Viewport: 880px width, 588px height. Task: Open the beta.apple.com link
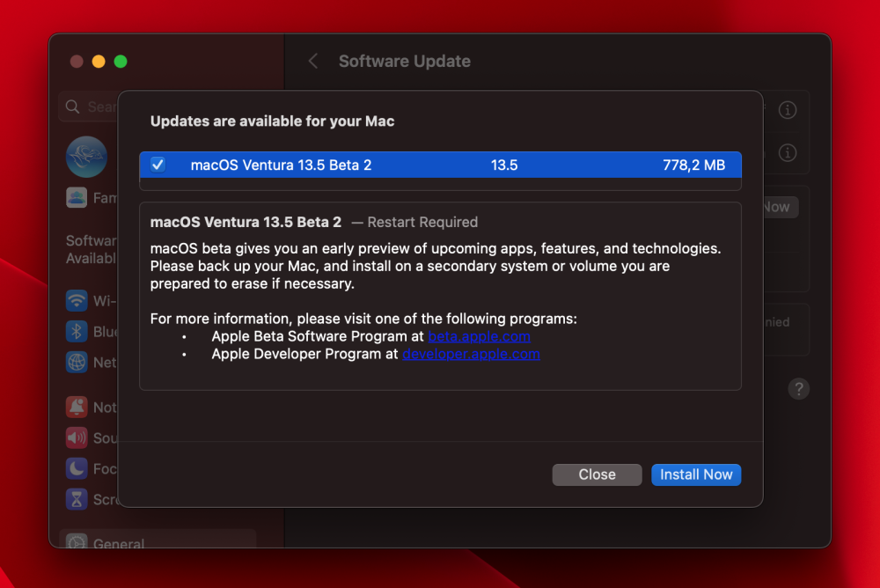click(x=479, y=336)
